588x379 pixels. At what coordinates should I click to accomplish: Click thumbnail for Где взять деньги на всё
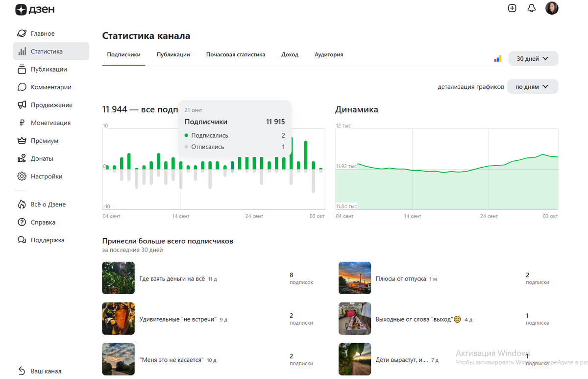click(118, 278)
